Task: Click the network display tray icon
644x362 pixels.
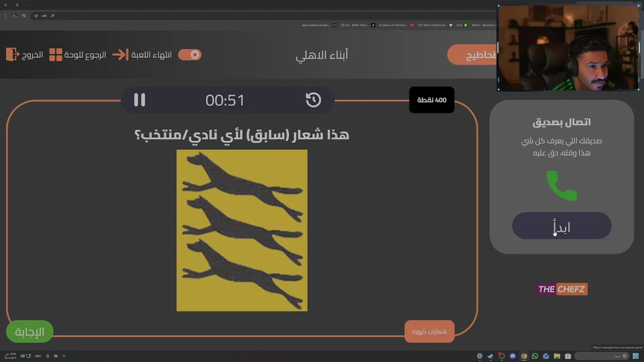Action: click(x=29, y=356)
